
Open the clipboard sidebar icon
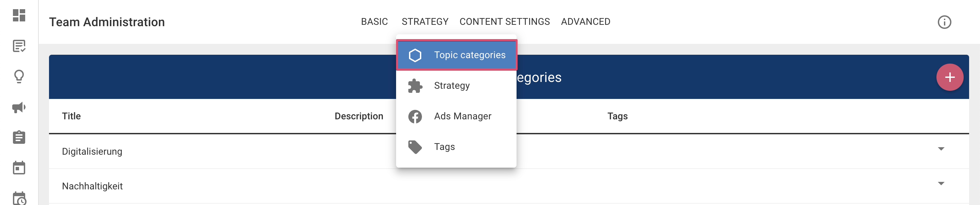(19, 137)
